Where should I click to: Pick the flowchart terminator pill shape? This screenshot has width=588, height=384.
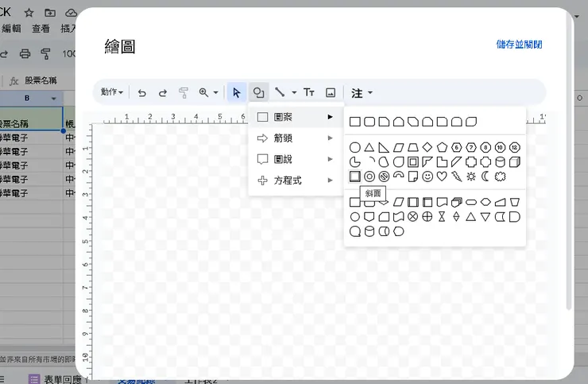(x=471, y=202)
